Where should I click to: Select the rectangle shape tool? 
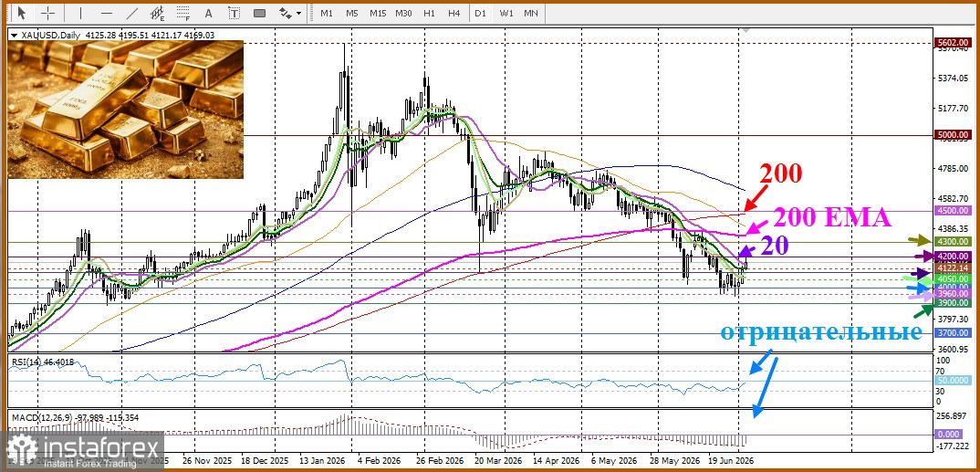click(260, 13)
